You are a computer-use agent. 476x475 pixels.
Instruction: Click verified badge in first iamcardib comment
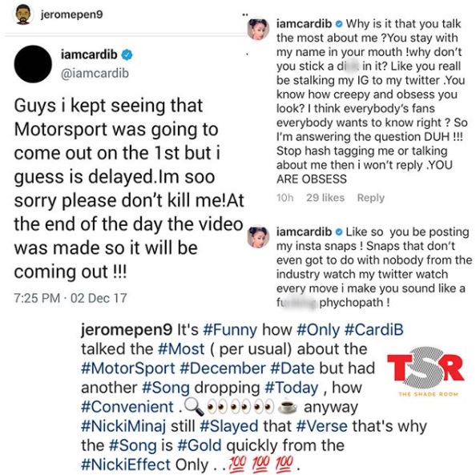(339, 24)
